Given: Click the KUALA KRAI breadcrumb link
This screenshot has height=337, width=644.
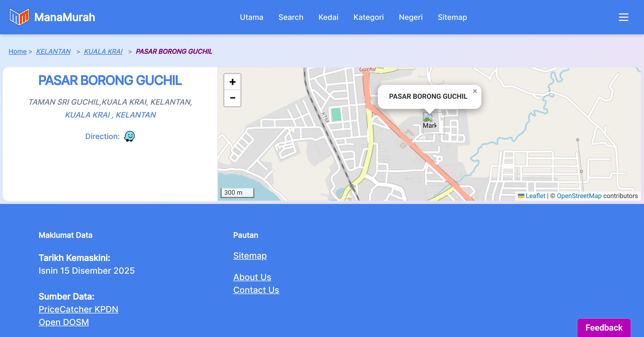Looking at the screenshot, I should point(103,51).
